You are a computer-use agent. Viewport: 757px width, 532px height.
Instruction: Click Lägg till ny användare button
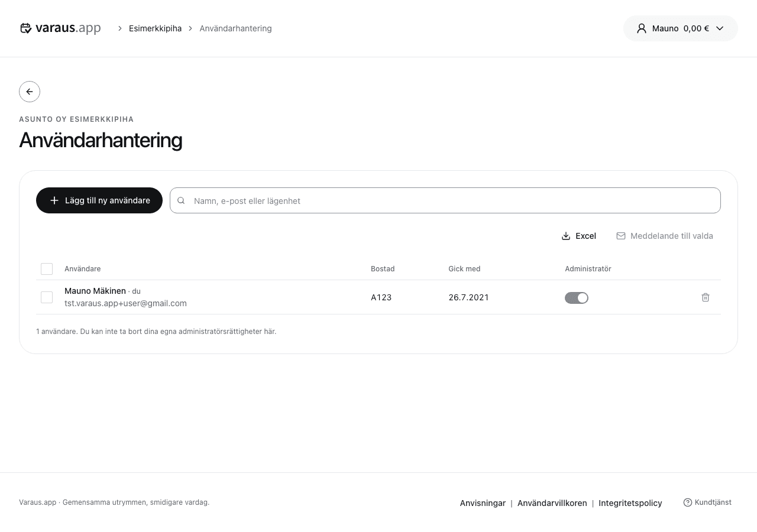click(99, 200)
